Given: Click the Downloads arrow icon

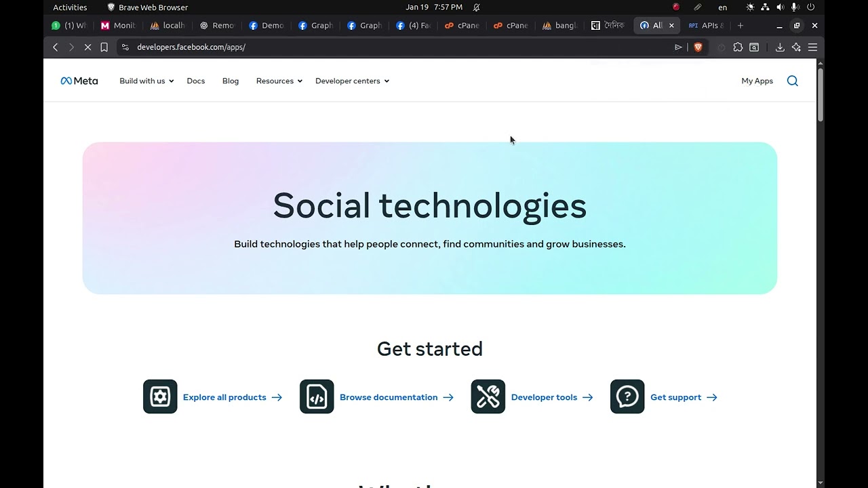Looking at the screenshot, I should pos(780,47).
